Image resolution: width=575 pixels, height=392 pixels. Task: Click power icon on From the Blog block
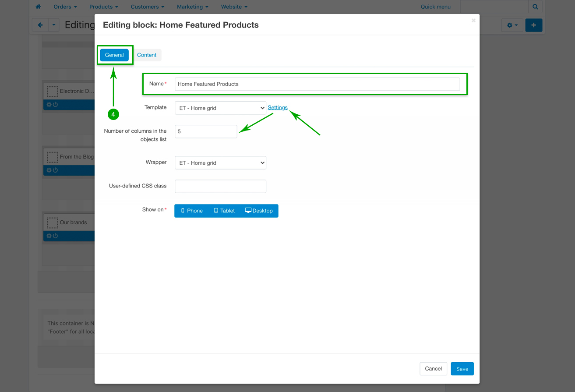tap(55, 170)
